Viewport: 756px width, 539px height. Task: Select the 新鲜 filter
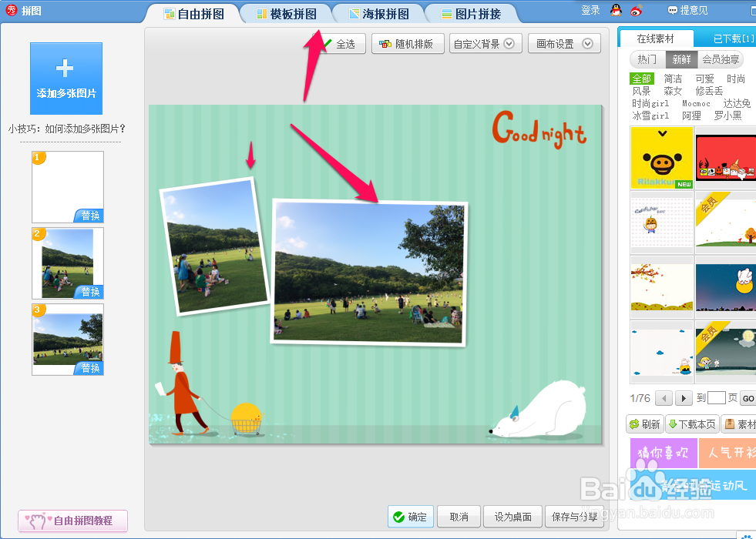click(x=682, y=59)
